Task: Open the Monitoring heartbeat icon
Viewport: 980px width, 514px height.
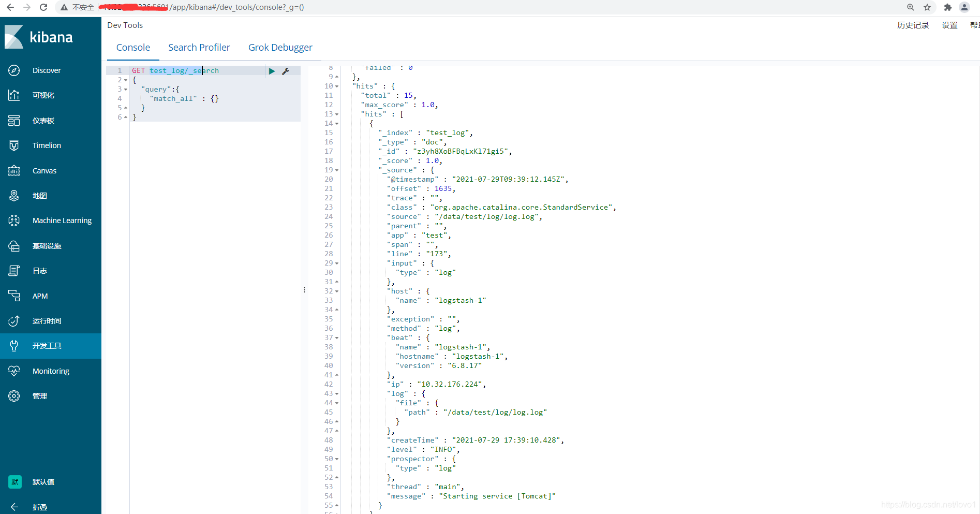Action: [14, 371]
